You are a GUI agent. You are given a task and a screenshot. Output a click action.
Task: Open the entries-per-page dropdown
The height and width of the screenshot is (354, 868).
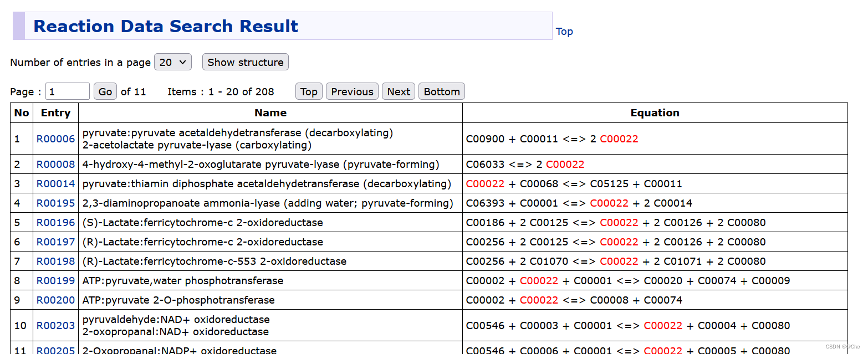[x=173, y=62]
